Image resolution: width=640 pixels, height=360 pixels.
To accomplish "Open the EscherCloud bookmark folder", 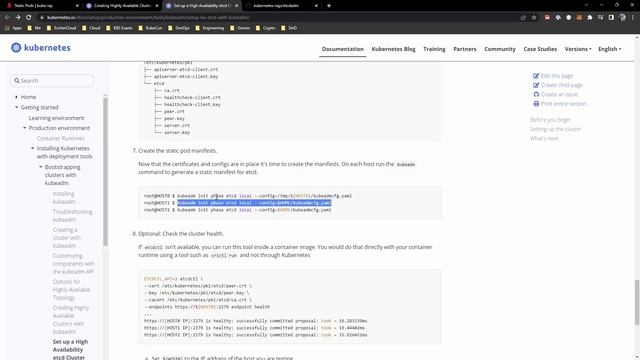I will pos(61,28).
